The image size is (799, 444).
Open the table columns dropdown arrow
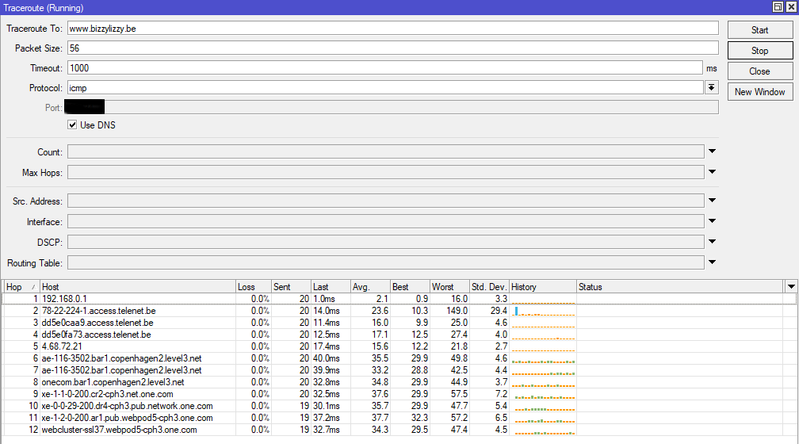click(x=791, y=286)
